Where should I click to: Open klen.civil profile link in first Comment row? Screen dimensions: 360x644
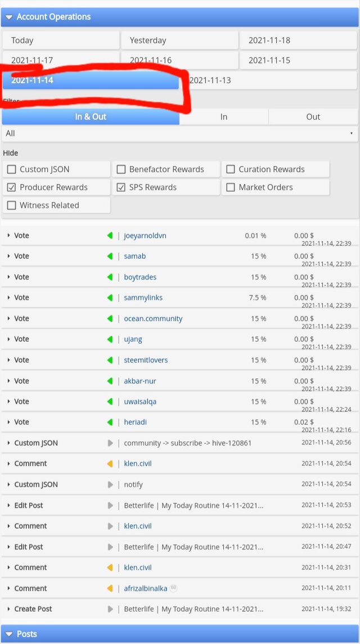click(x=138, y=464)
